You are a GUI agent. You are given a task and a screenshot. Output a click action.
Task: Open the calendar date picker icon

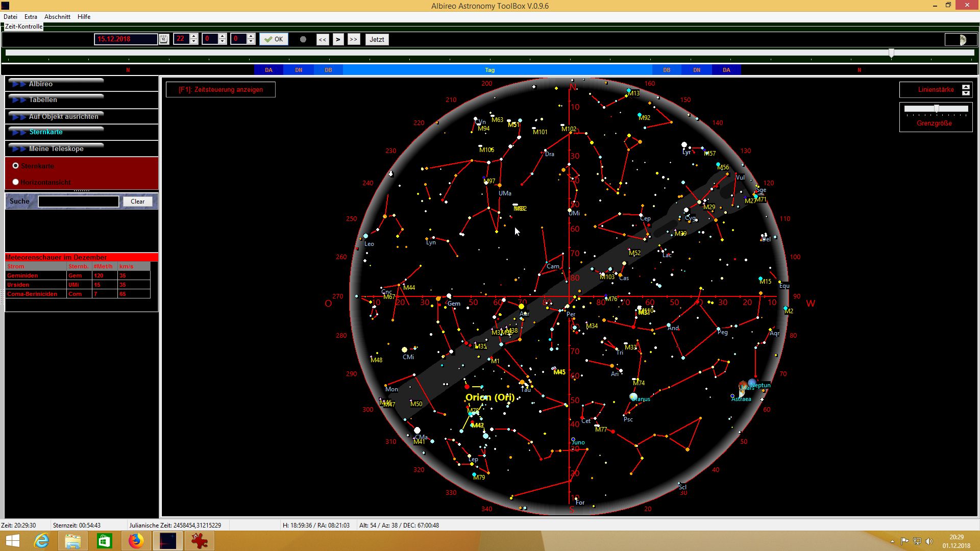(x=164, y=39)
